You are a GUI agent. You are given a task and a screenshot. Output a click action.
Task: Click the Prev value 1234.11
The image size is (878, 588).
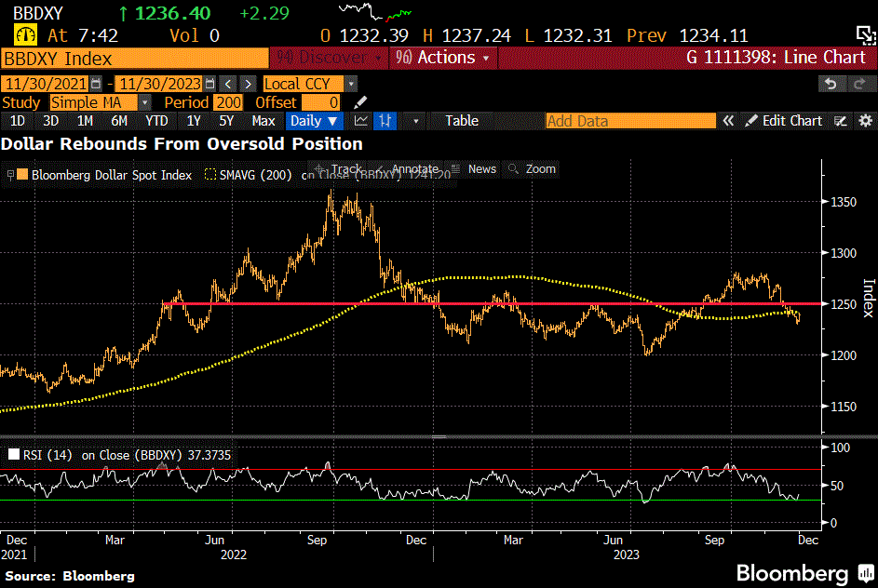(713, 35)
